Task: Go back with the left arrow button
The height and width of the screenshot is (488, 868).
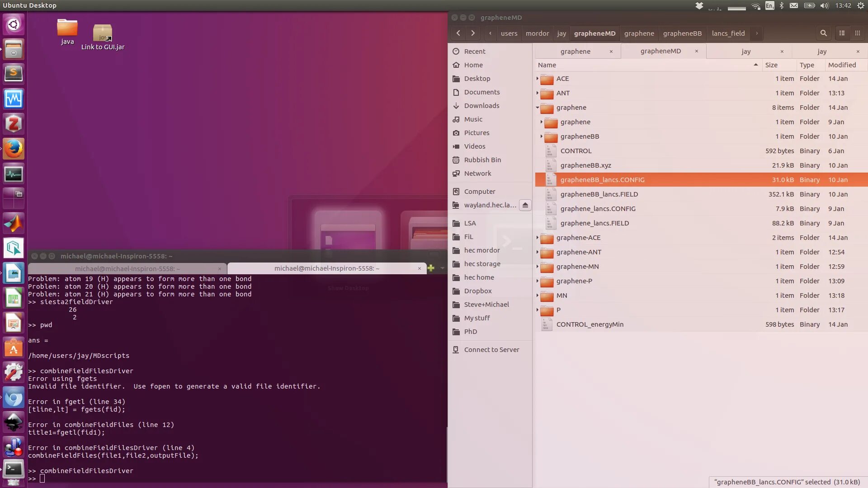Action: pyautogui.click(x=458, y=33)
